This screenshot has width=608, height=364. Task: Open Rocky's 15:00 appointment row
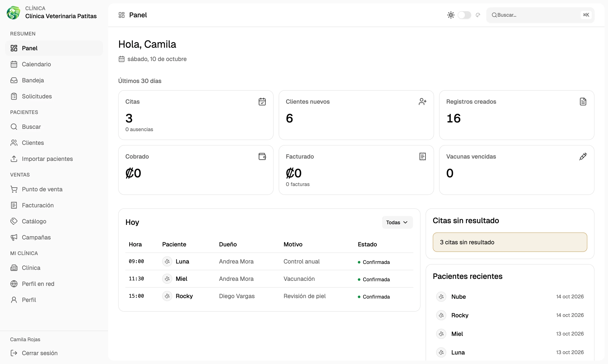269,296
